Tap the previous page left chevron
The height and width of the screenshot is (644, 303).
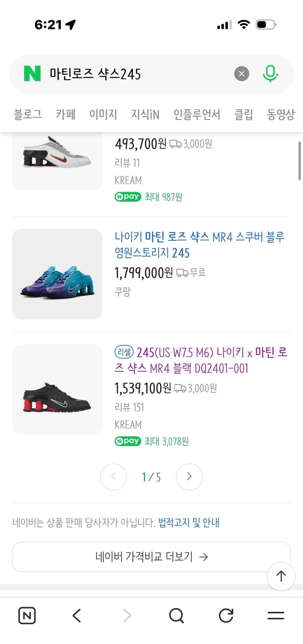[x=113, y=477]
